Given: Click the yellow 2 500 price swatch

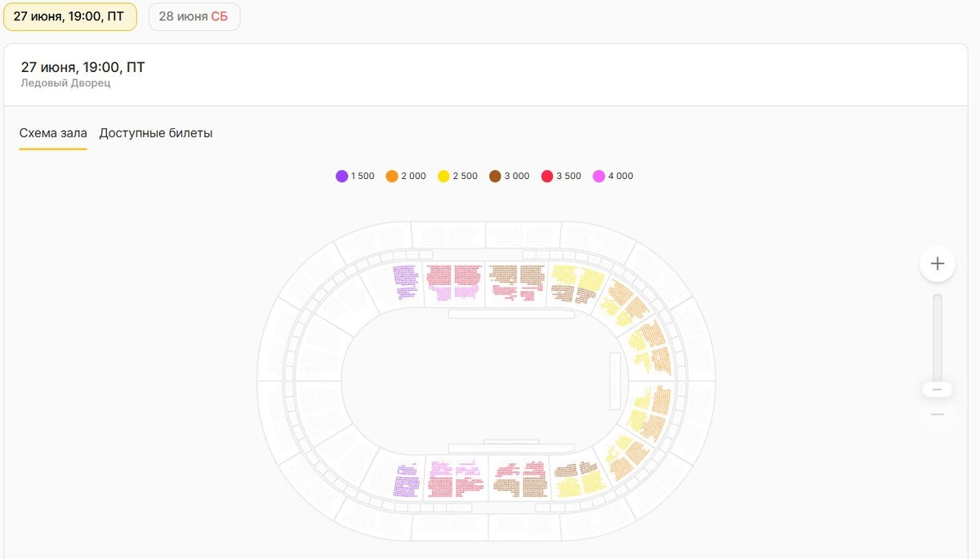Looking at the screenshot, I should [444, 177].
